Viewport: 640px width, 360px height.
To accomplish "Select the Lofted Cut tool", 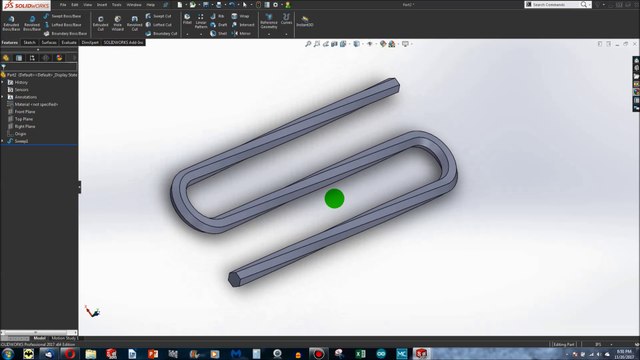I will [x=158, y=25].
